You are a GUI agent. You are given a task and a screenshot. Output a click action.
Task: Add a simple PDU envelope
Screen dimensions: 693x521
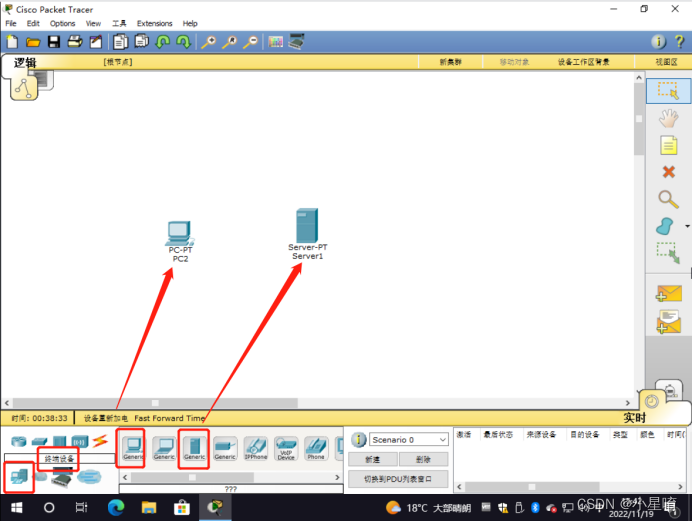(x=669, y=293)
